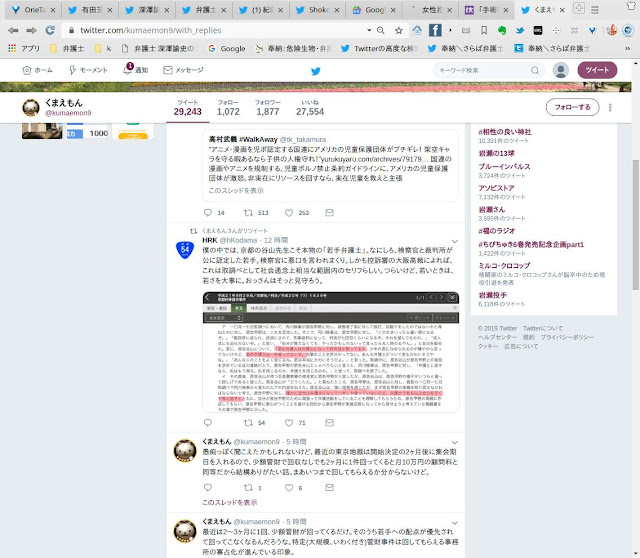
Task: Click the keyword search input field
Action: click(482, 70)
